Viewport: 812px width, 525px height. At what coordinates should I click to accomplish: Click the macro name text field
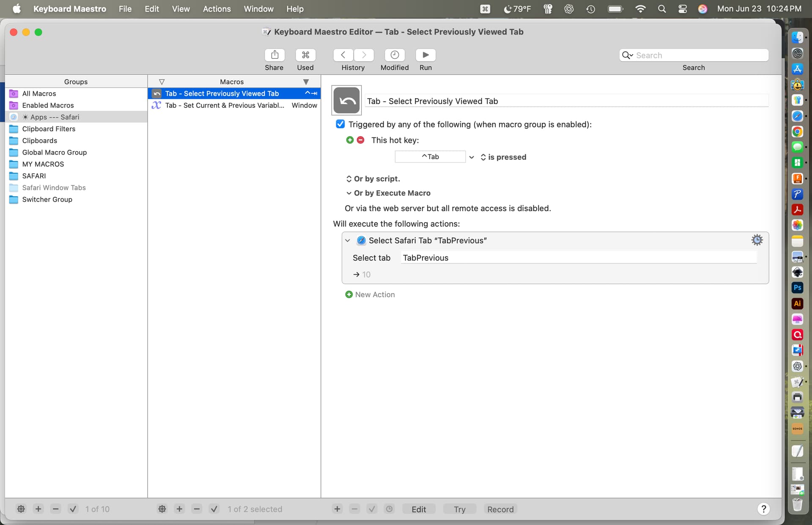(x=567, y=101)
